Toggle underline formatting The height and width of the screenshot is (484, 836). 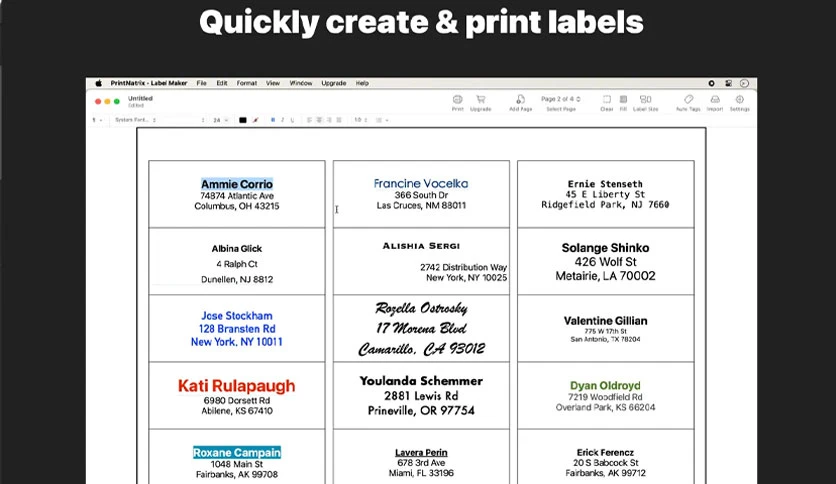click(x=292, y=120)
